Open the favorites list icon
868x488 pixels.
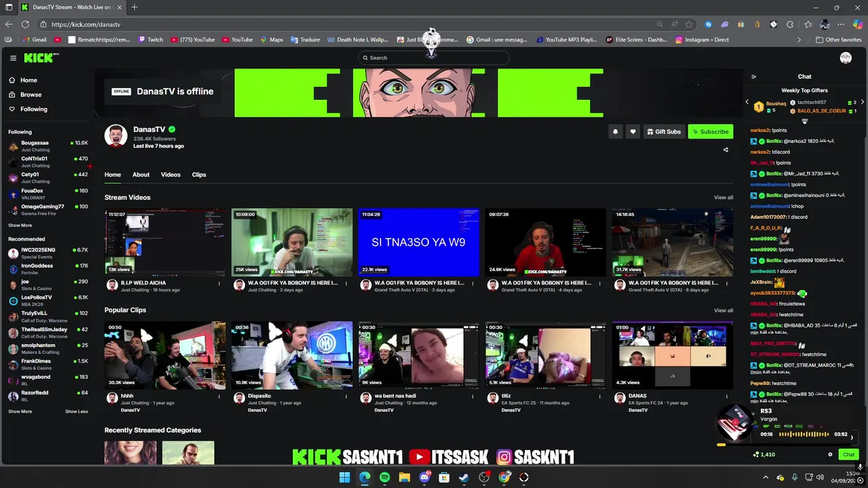(808, 24)
